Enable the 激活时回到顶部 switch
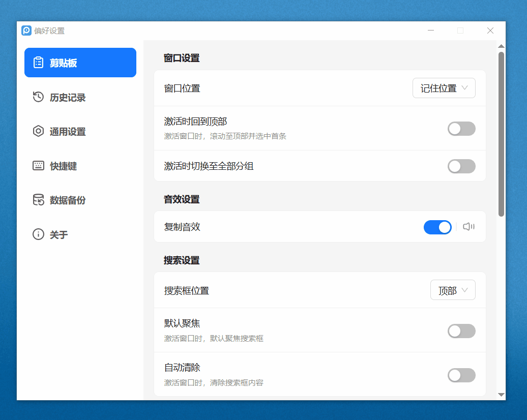Screen dimensions: 527x420 click(461, 129)
